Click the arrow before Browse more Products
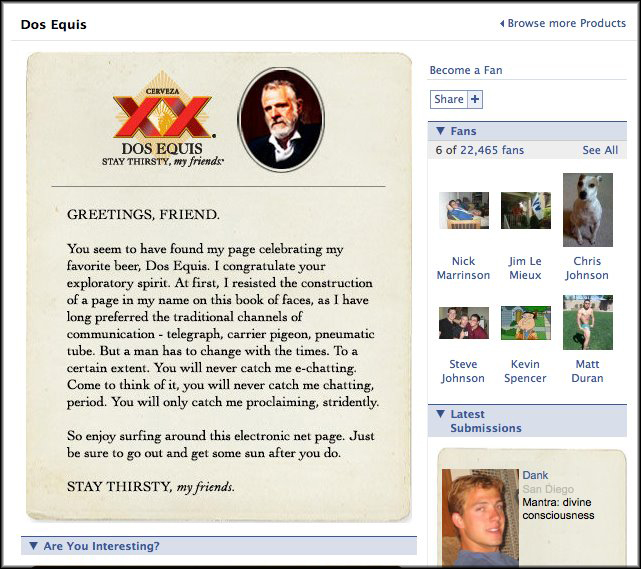The height and width of the screenshot is (569, 641). pos(502,23)
